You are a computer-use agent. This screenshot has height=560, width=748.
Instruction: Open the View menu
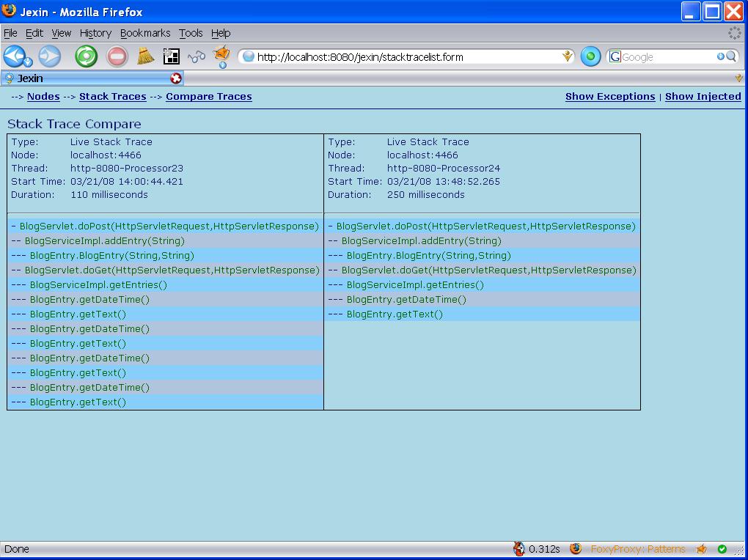pyautogui.click(x=61, y=33)
